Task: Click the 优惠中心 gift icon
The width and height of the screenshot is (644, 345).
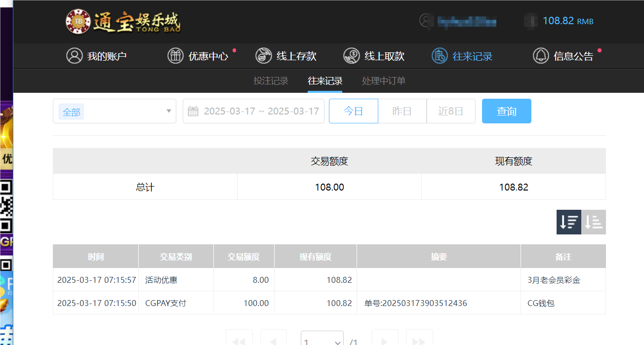Action: point(175,56)
